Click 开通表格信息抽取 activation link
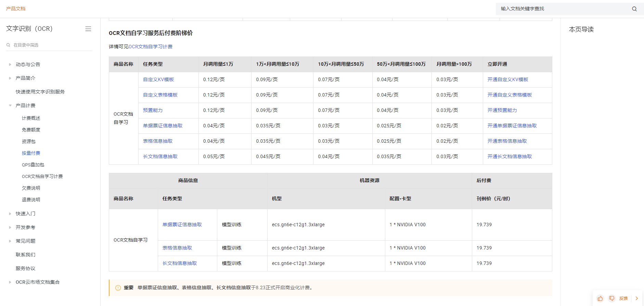The height and width of the screenshot is (306, 644). (507, 141)
